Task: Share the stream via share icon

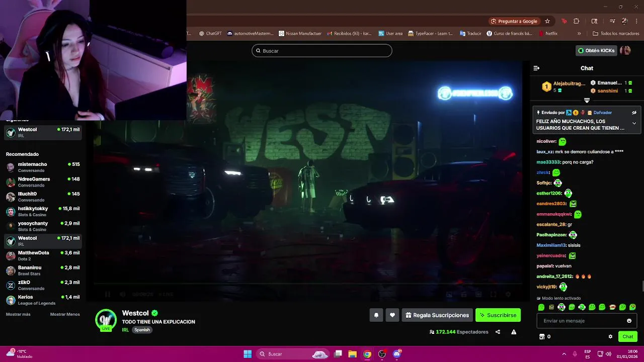Action: [498, 332]
